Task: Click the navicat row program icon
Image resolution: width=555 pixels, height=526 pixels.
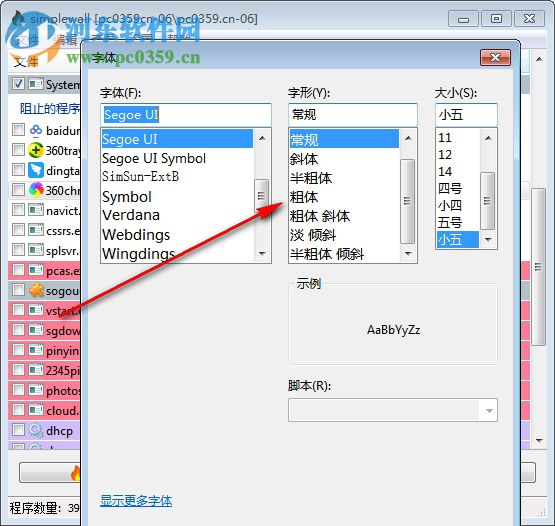Action: (36, 210)
